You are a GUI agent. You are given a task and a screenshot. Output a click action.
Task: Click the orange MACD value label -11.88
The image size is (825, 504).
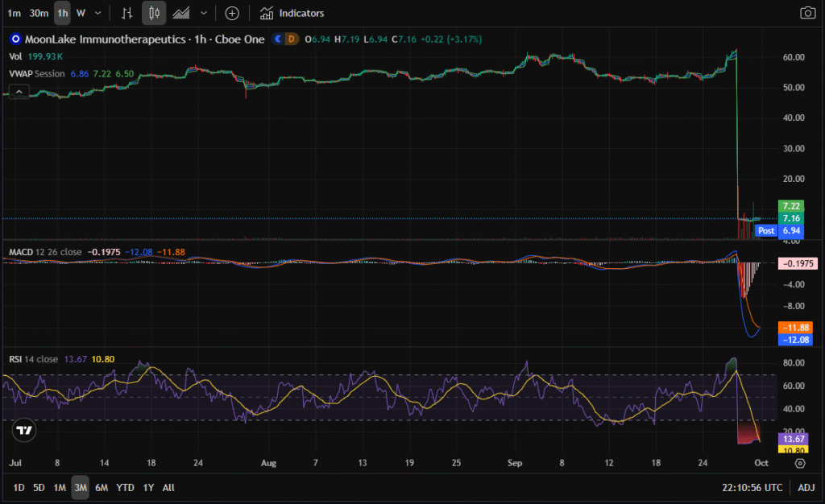[794, 328]
